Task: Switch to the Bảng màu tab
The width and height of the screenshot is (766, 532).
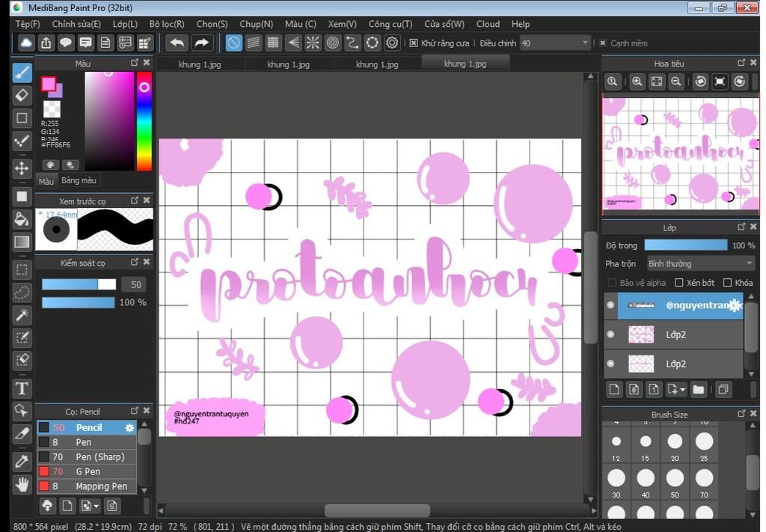Action: click(79, 180)
